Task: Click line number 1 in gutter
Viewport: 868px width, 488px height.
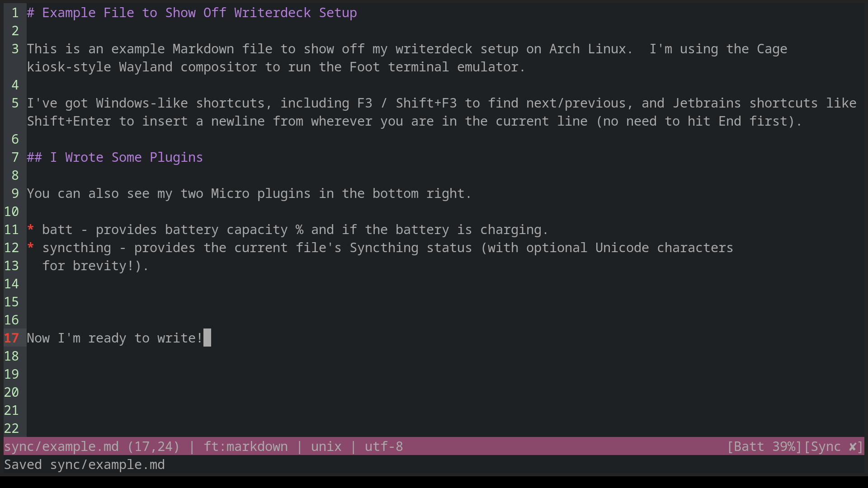Action: [x=15, y=13]
